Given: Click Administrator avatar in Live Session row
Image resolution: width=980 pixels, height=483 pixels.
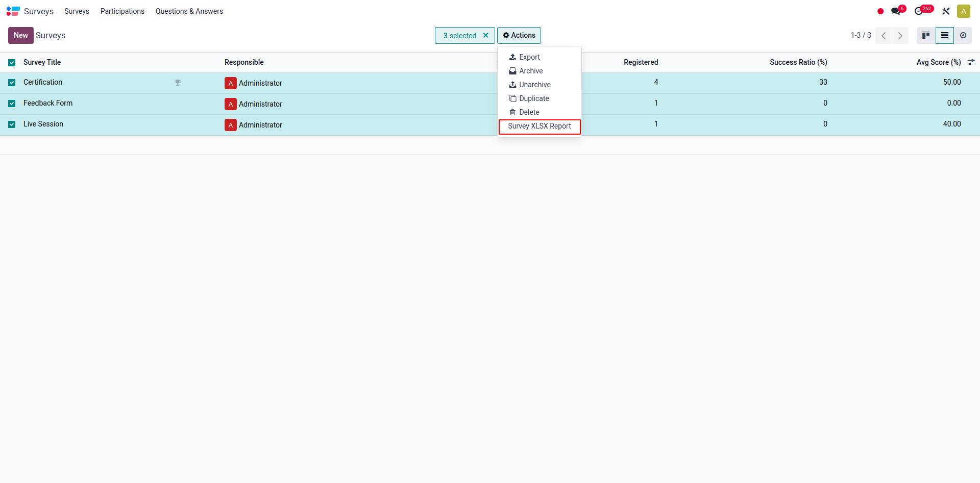Looking at the screenshot, I should (x=231, y=125).
